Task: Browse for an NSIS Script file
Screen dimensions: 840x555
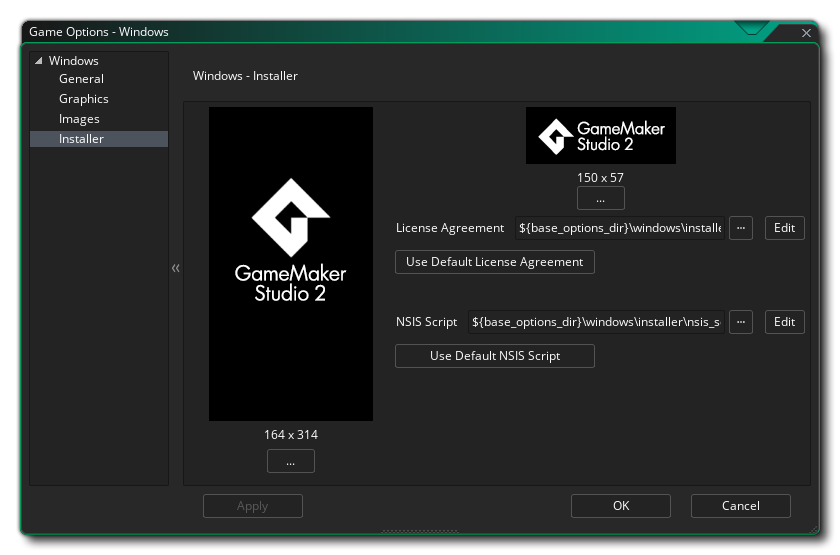Action: pyautogui.click(x=741, y=322)
